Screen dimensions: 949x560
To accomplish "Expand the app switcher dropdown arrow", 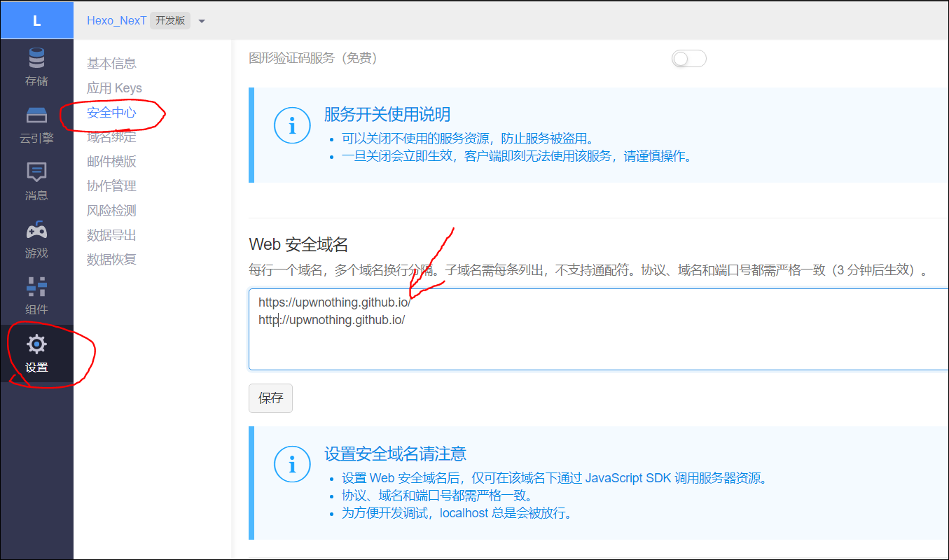I will coord(202,21).
